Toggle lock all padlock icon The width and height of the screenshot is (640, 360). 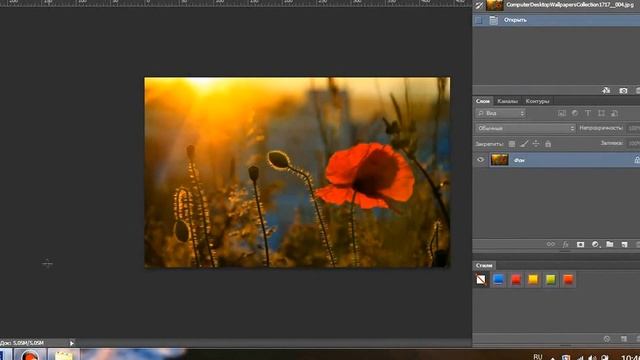[548, 144]
